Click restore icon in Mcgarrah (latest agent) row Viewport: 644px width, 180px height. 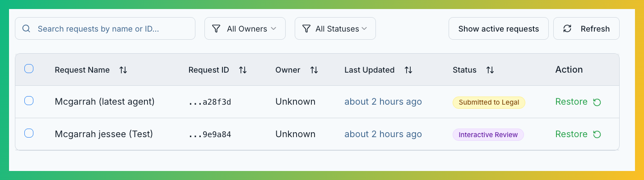point(597,102)
